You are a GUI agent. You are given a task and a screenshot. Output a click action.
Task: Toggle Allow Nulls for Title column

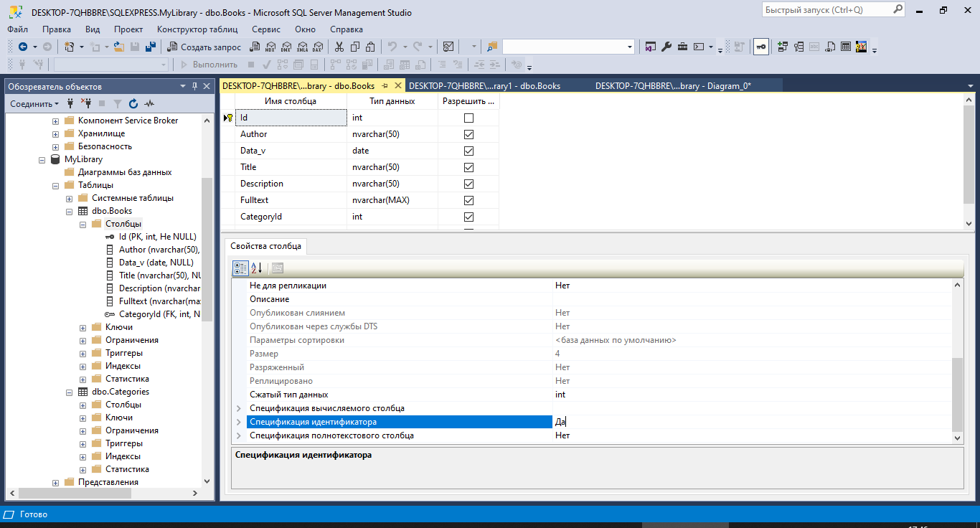click(468, 167)
